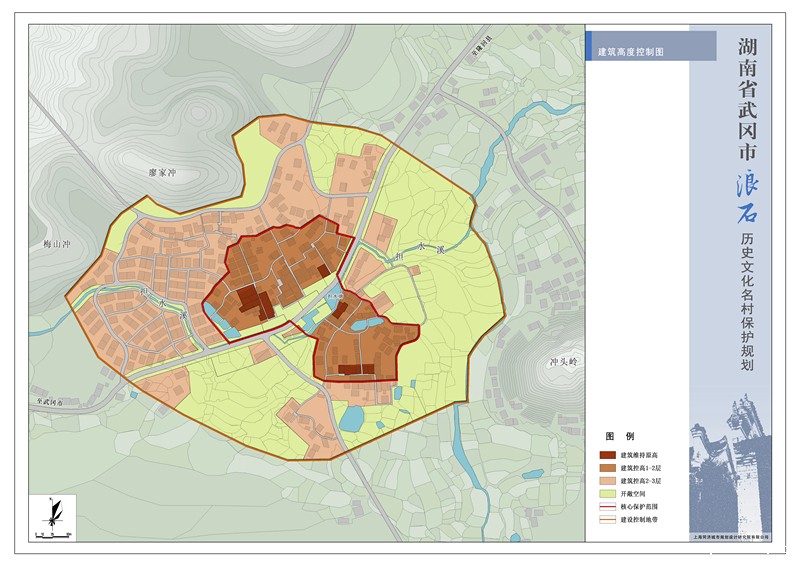The width and height of the screenshot is (800, 565).
Task: Click the 廖家冲 place label
Action: click(162, 172)
